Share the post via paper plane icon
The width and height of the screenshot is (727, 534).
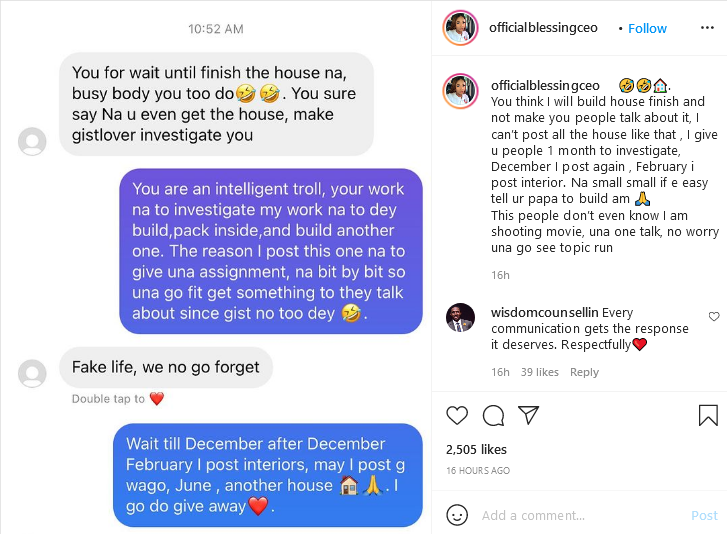click(x=529, y=415)
